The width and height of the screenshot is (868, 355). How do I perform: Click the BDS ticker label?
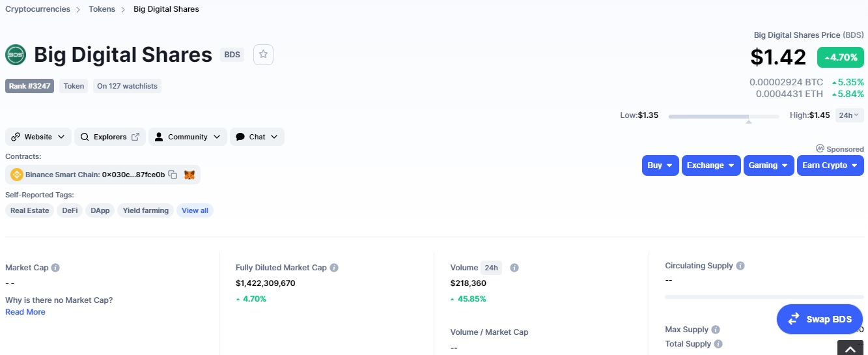pyautogui.click(x=232, y=55)
